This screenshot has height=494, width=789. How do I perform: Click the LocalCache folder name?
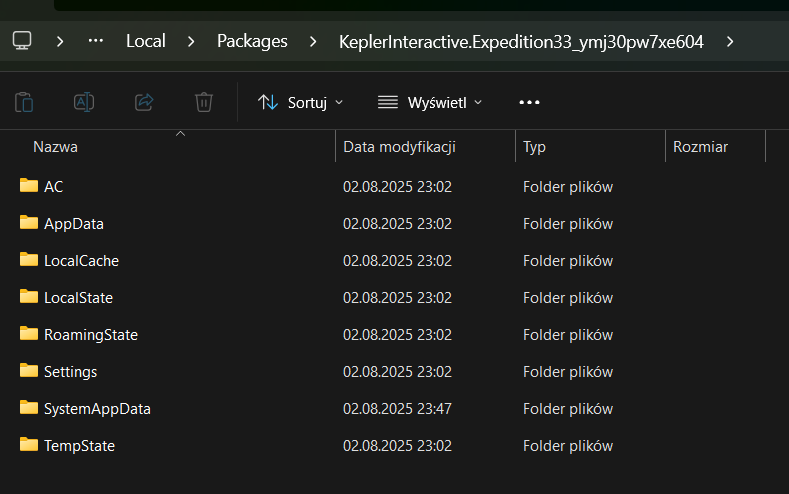81,261
